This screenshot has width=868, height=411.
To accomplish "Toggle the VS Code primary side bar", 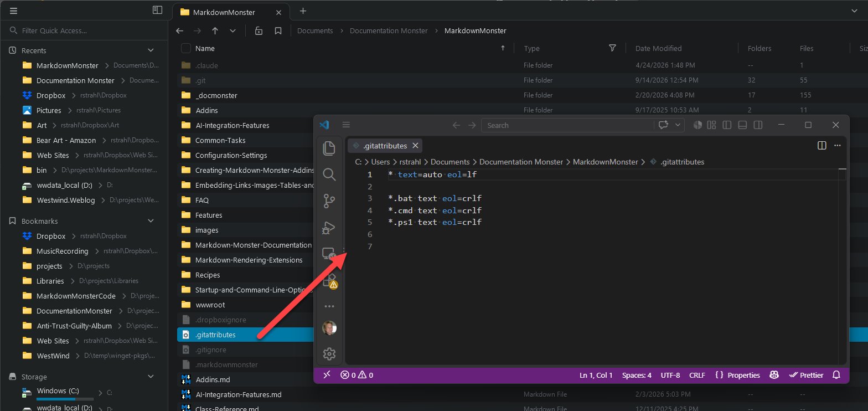I will point(727,125).
